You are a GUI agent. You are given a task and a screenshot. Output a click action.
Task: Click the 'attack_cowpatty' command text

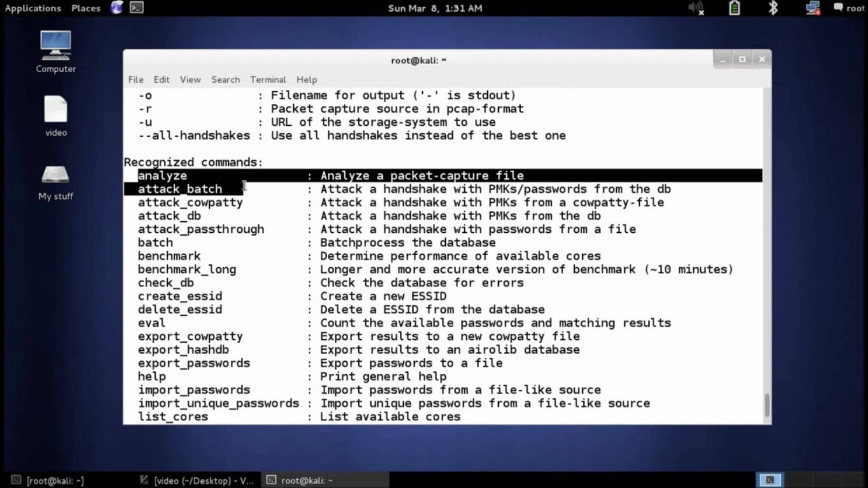click(x=190, y=203)
